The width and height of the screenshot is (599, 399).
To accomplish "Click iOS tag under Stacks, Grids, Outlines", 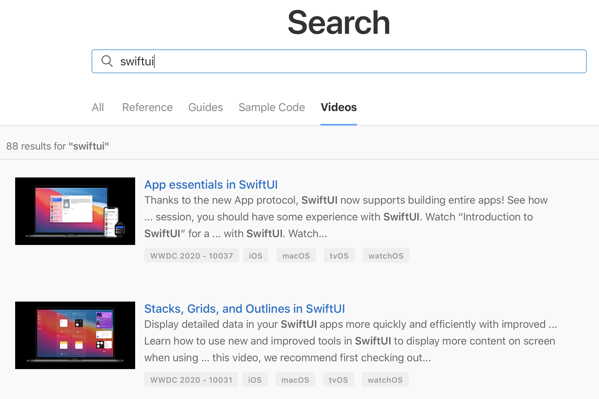I will [255, 380].
